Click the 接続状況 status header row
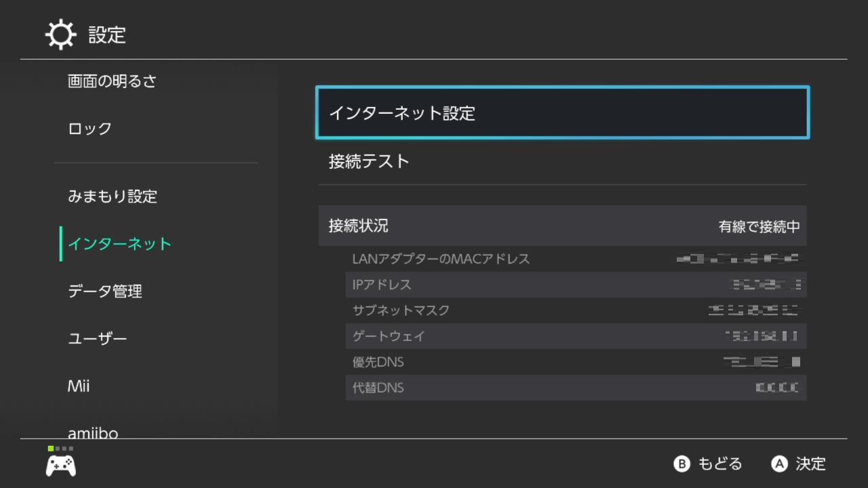868x488 pixels. 562,226
